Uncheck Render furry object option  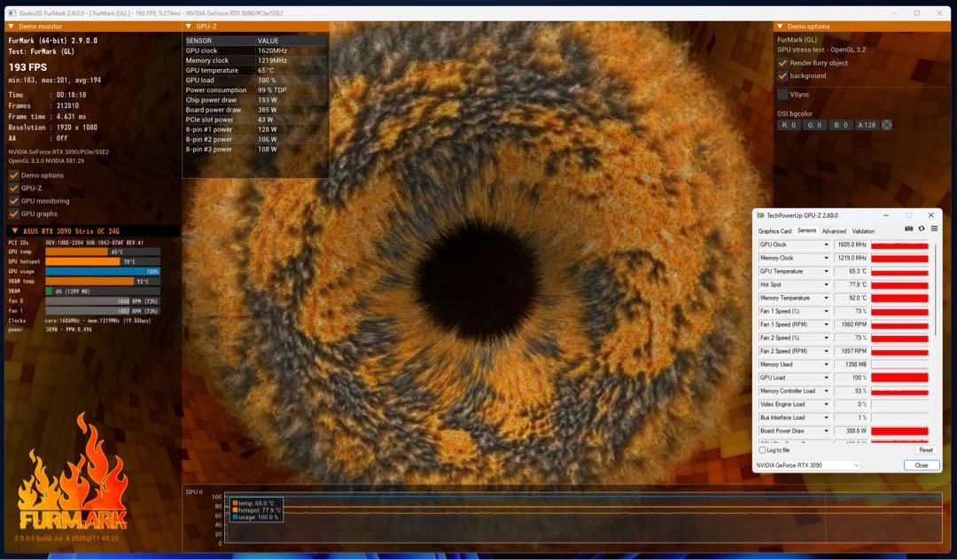[782, 63]
